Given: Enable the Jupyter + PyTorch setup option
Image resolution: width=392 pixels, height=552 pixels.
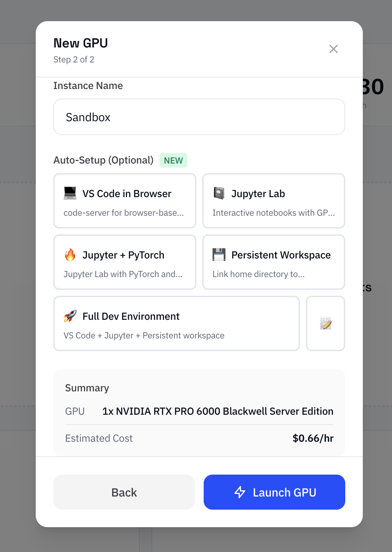Looking at the screenshot, I should (125, 262).
